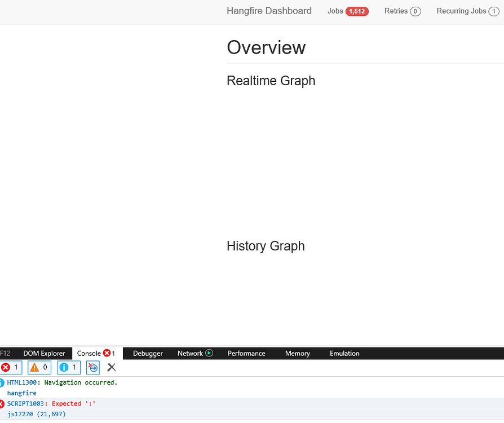This screenshot has width=504, height=423.
Task: Toggle the errors filter in the console
Action: [10, 367]
